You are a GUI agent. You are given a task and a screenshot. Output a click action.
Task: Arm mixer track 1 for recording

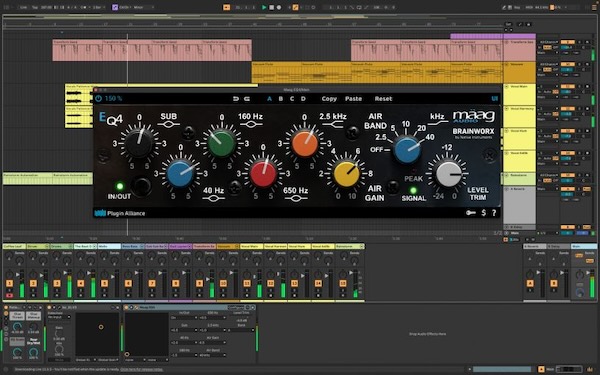point(10,295)
